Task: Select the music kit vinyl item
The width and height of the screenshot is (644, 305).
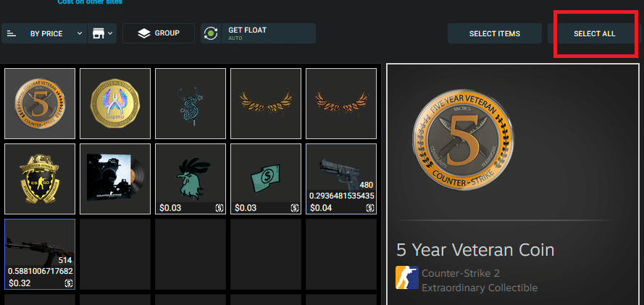Action: point(115,179)
